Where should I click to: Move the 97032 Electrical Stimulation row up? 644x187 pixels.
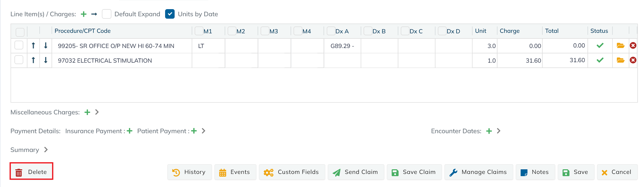coord(33,60)
